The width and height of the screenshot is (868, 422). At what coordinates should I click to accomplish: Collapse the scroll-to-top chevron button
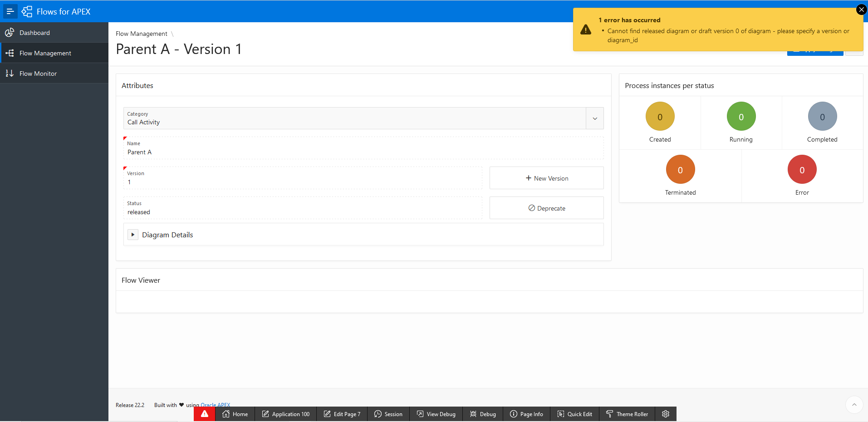pyautogui.click(x=854, y=405)
